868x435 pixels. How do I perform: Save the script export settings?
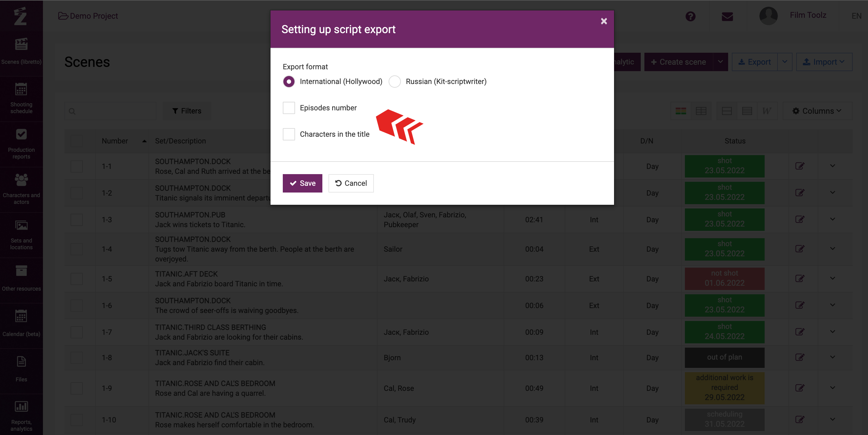(302, 183)
